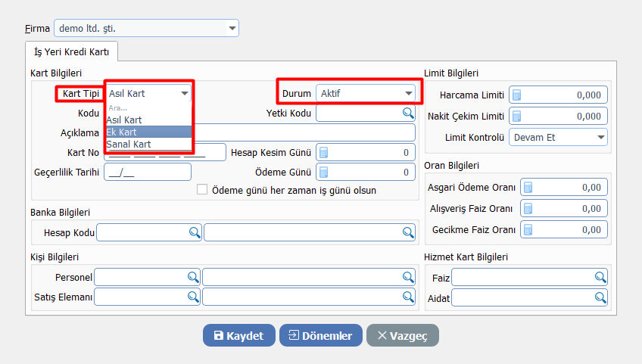
Task: Enable 'Ödeme günü her zaman iş günü olsun'
Action: 202,190
